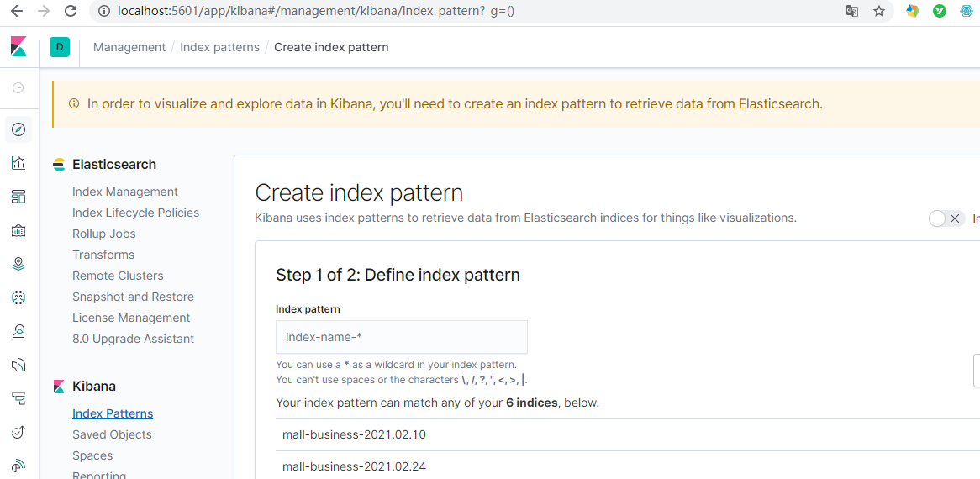Click the Management breadcrumb

pyautogui.click(x=129, y=47)
